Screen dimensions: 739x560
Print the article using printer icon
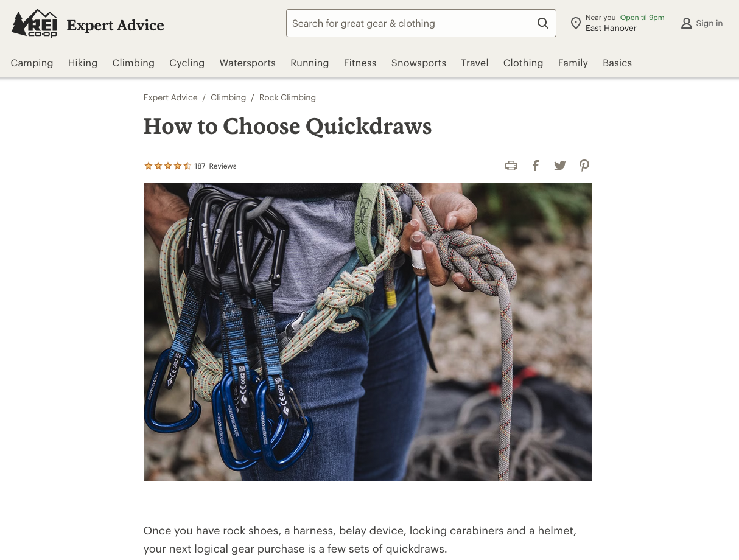point(511,166)
